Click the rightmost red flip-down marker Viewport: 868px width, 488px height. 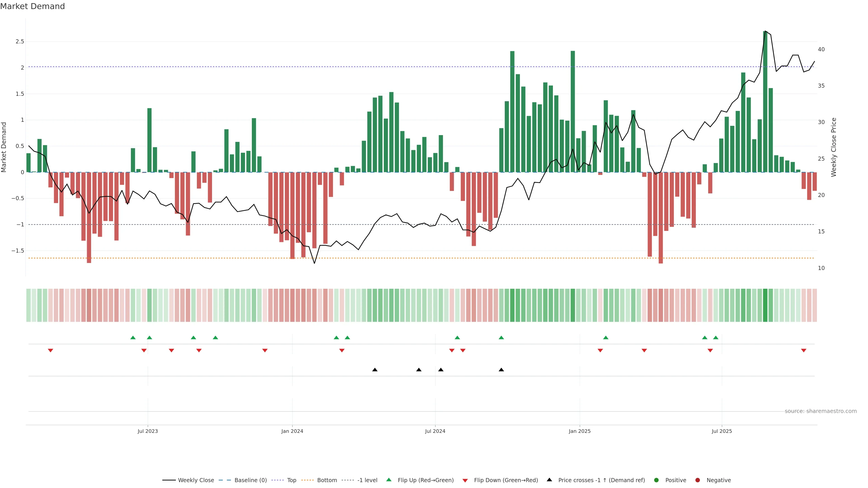[x=804, y=351]
